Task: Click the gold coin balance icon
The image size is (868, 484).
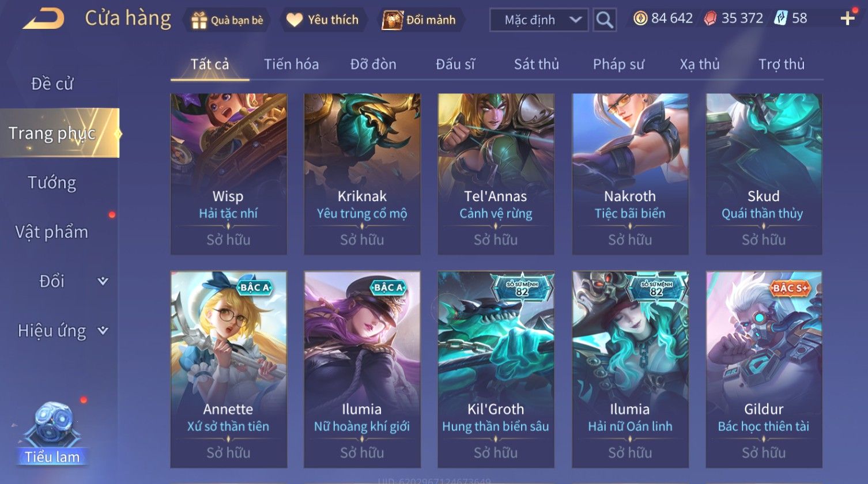Action: 640,18
